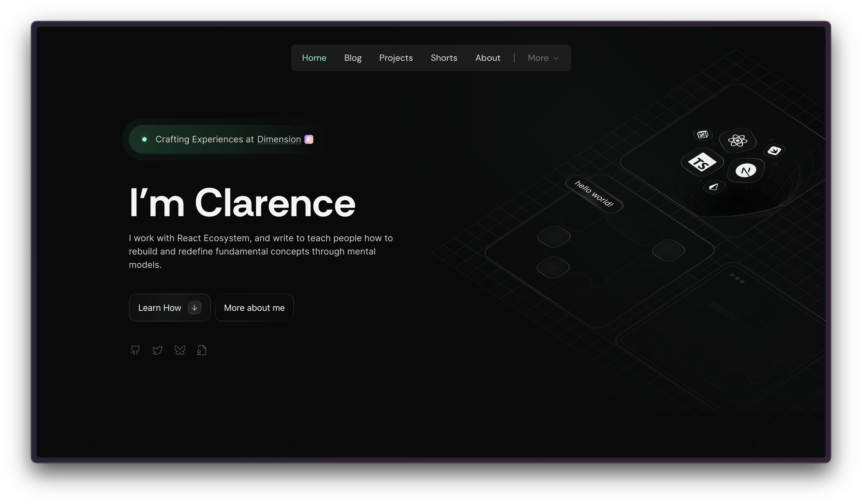Click the hello world! pill
862x504 pixels.
pyautogui.click(x=594, y=194)
